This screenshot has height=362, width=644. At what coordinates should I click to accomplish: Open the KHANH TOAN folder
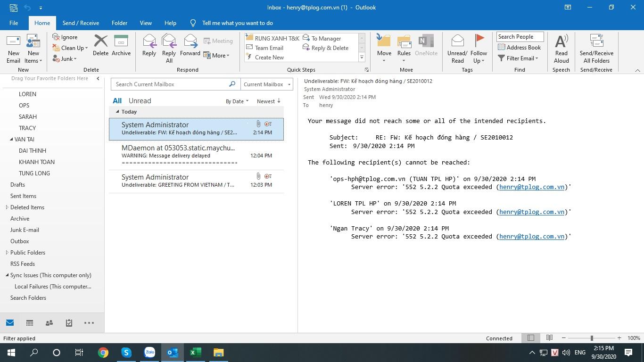(37, 162)
